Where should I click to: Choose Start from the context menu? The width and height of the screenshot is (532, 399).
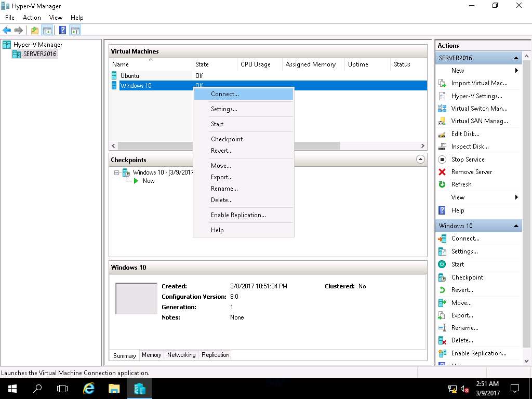click(x=243, y=124)
